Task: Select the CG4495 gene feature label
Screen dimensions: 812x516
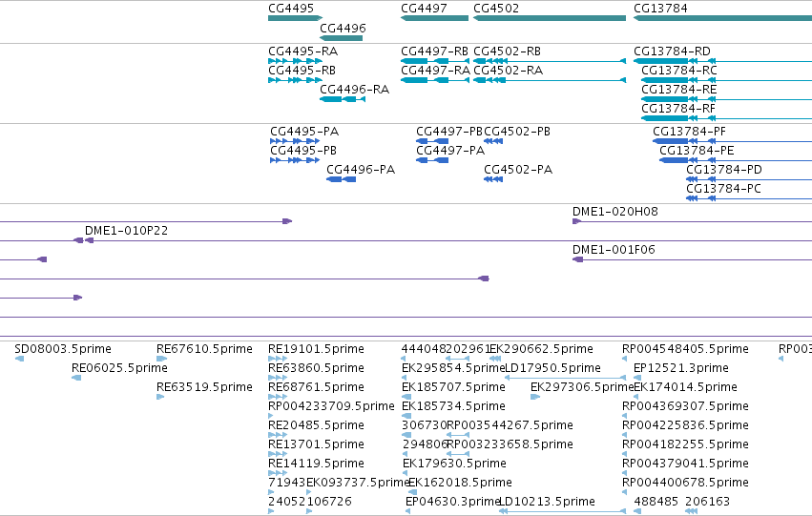Action: (x=291, y=9)
